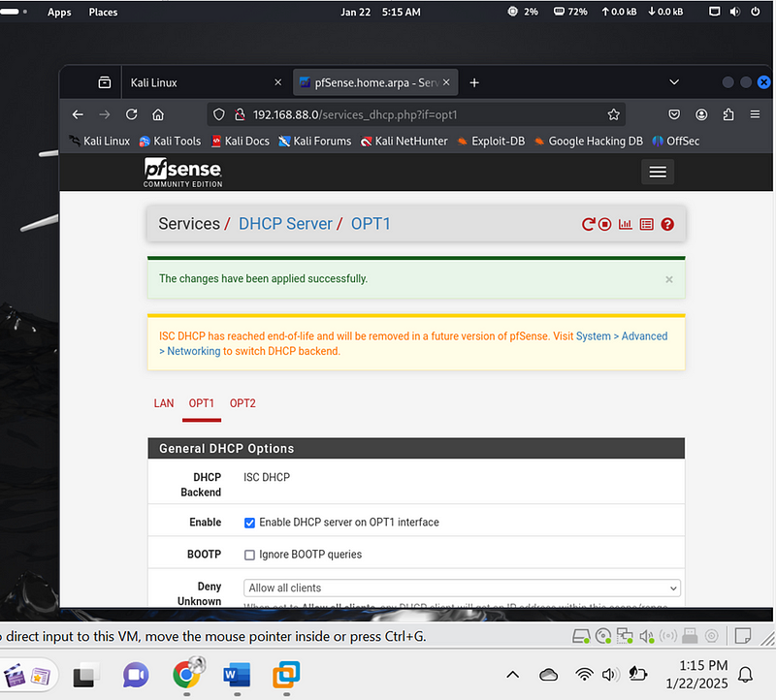
Task: Follow the System > Advanced > Networking link
Action: point(413,343)
